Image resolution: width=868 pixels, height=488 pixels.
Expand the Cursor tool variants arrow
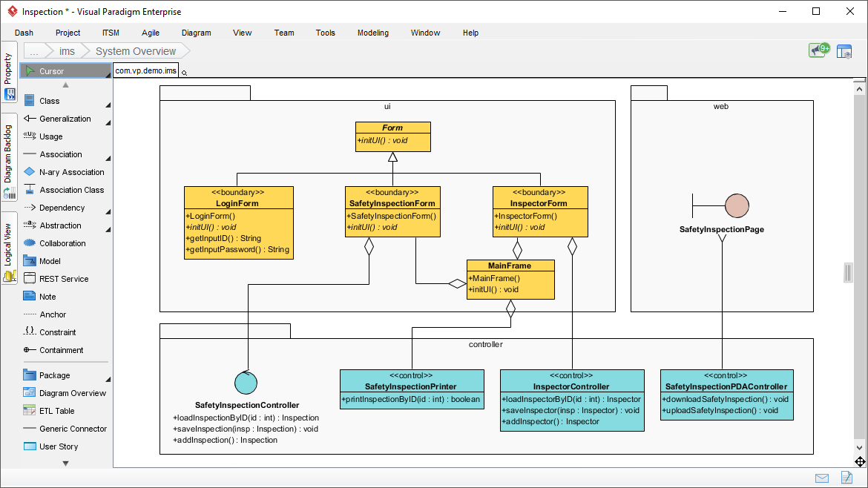(x=108, y=75)
